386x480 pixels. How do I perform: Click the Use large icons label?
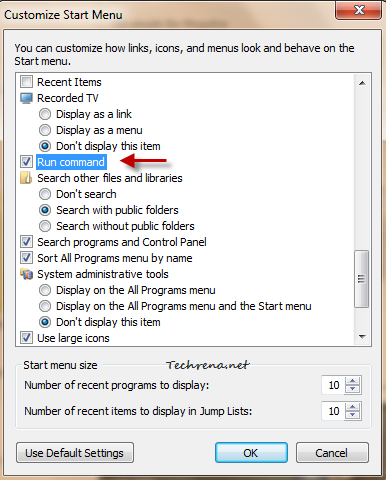73,338
